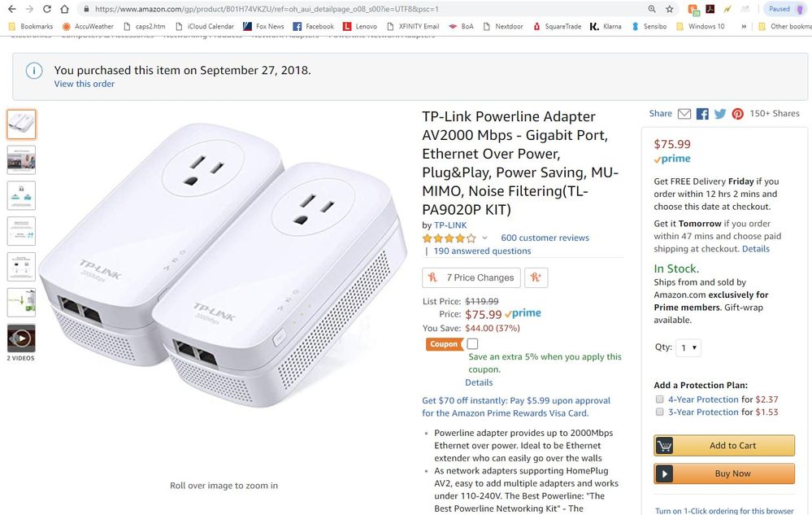Expand the star rating breakdown arrow
The width and height of the screenshot is (812, 515).
tap(485, 238)
